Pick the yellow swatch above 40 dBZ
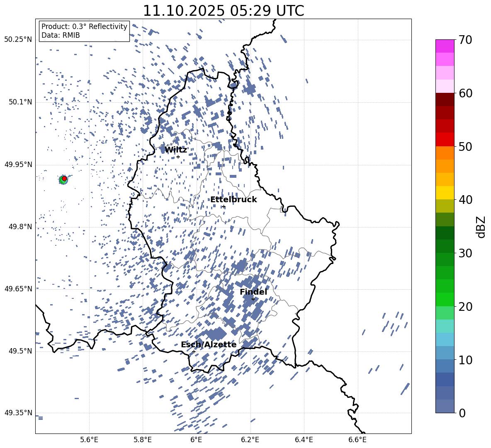 (445, 193)
